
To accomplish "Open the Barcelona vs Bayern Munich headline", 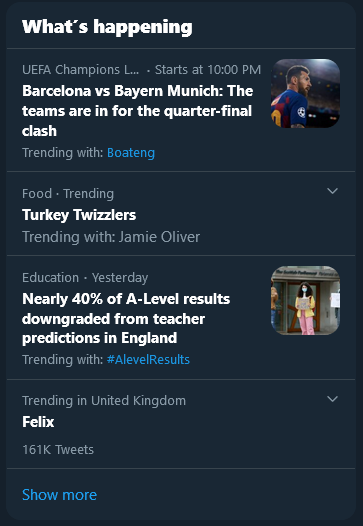I will pos(138,111).
